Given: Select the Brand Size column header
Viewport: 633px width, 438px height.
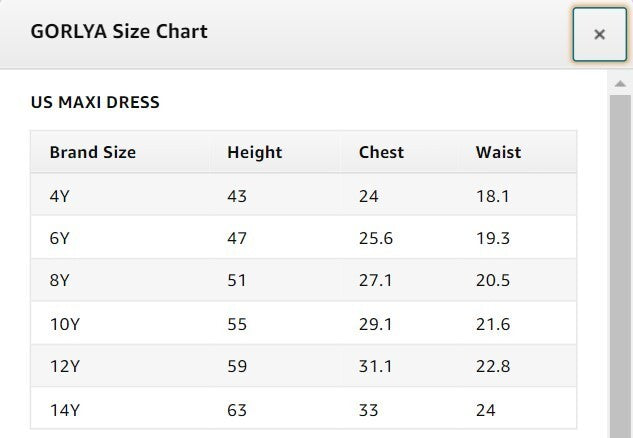Looking at the screenshot, I should (x=92, y=152).
